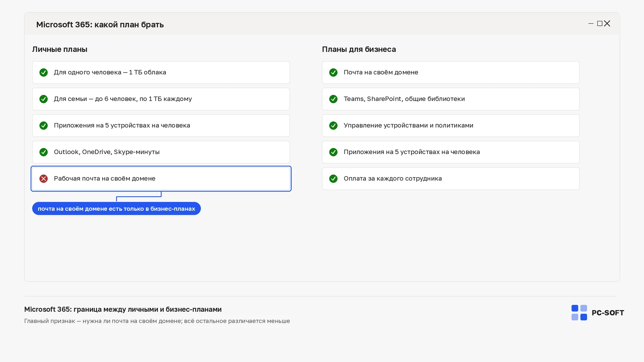Click the blue note 'почта на своём домене есть только в бизнес-планах'
This screenshot has width=644, height=362.
coord(116,209)
